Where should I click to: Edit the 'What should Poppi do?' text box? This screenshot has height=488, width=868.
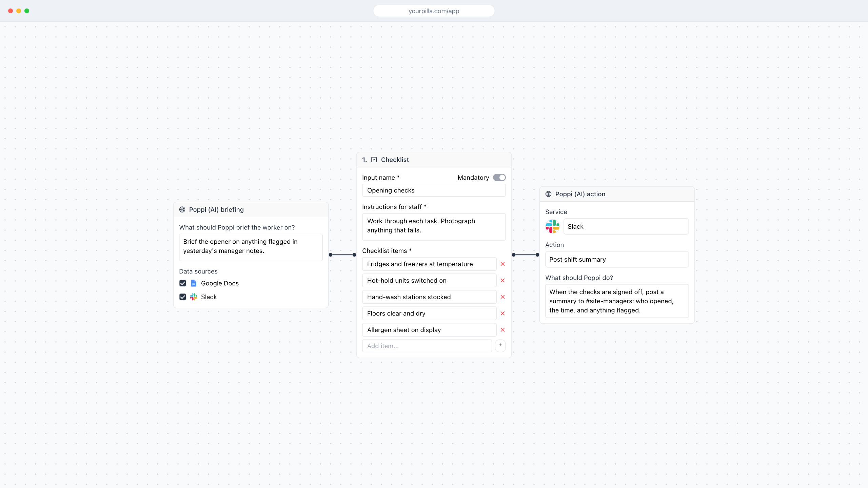(x=617, y=301)
